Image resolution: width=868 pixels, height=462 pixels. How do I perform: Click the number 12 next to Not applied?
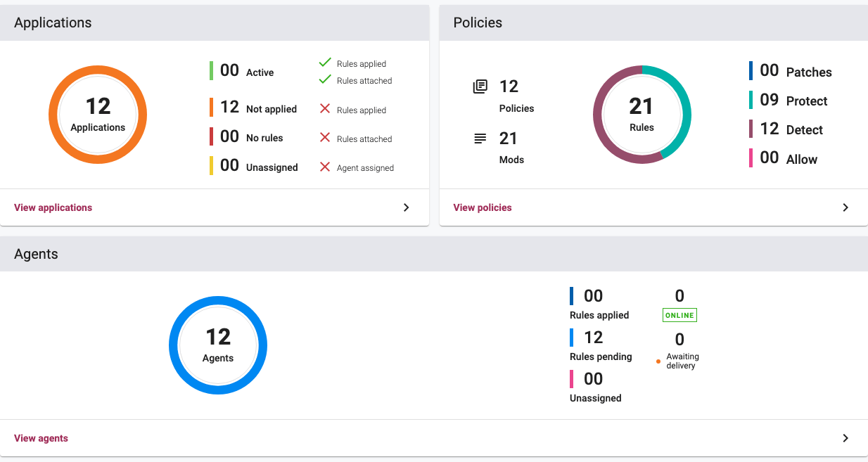pyautogui.click(x=229, y=107)
